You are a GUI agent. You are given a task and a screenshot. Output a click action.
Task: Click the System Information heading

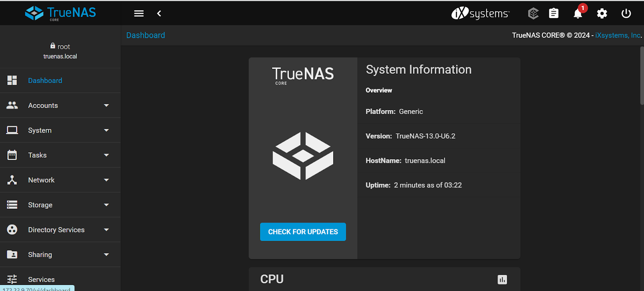(x=419, y=70)
